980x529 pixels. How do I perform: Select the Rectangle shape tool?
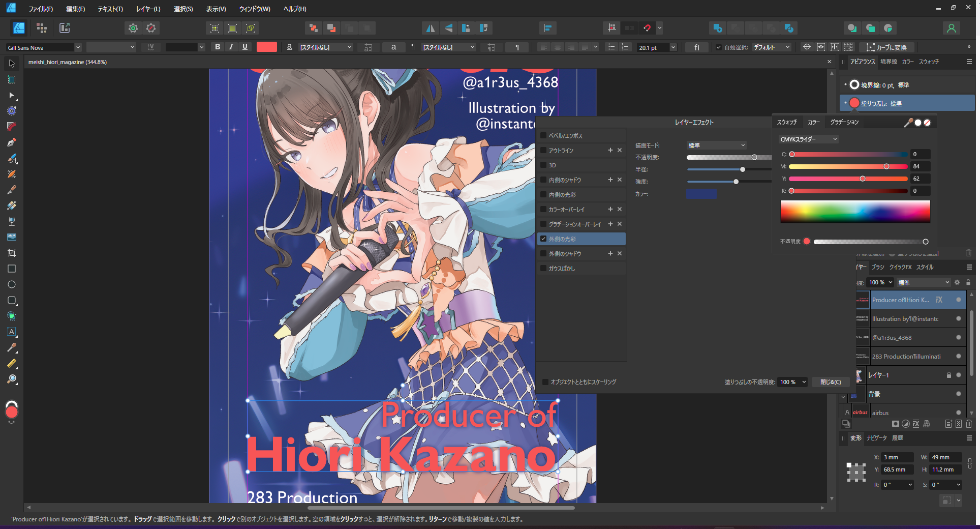pyautogui.click(x=11, y=269)
